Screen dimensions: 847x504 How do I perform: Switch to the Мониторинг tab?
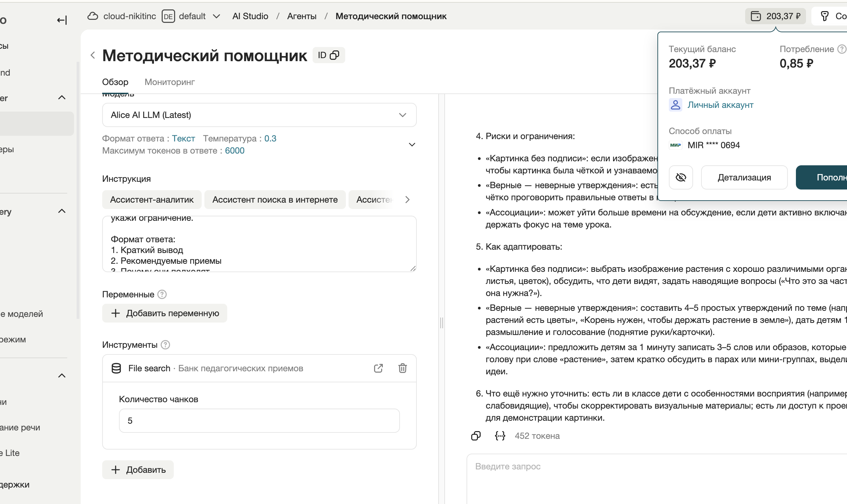[x=169, y=82]
